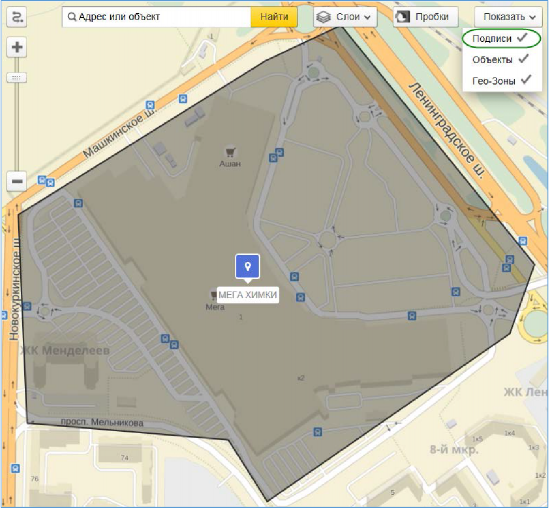
Task: Toggle the Объекты visibility option
Action: click(501, 60)
